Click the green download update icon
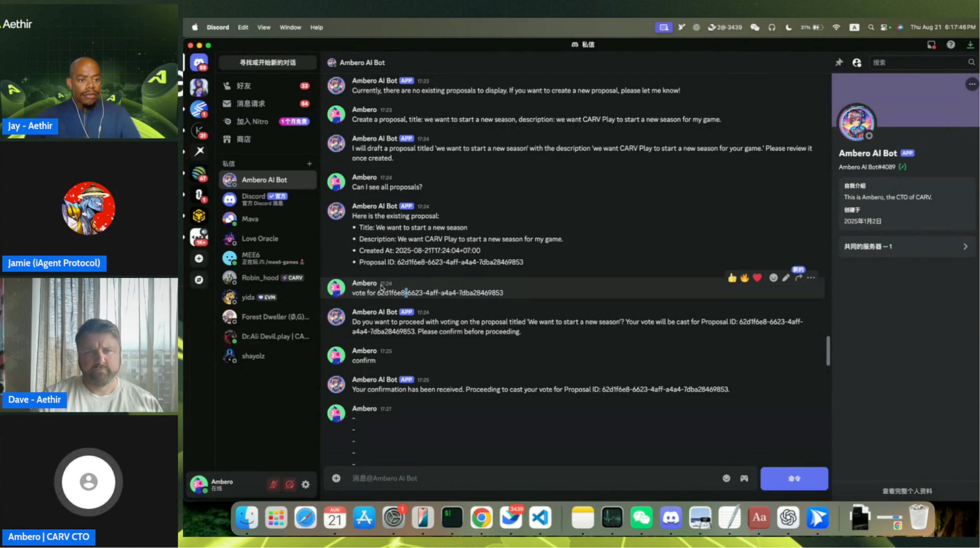Screen dimensions: 980x548 click(970, 44)
